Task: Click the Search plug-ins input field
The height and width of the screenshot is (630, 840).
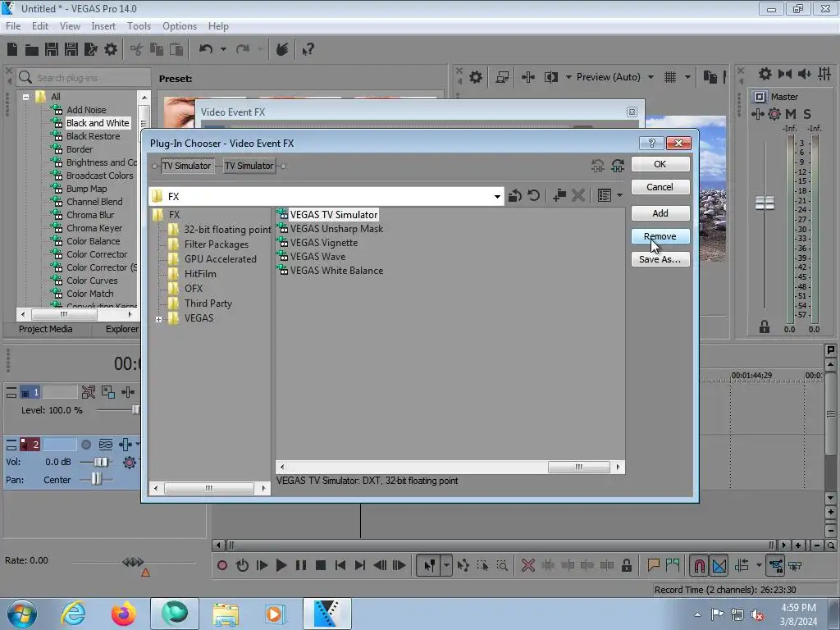Action: [x=84, y=78]
